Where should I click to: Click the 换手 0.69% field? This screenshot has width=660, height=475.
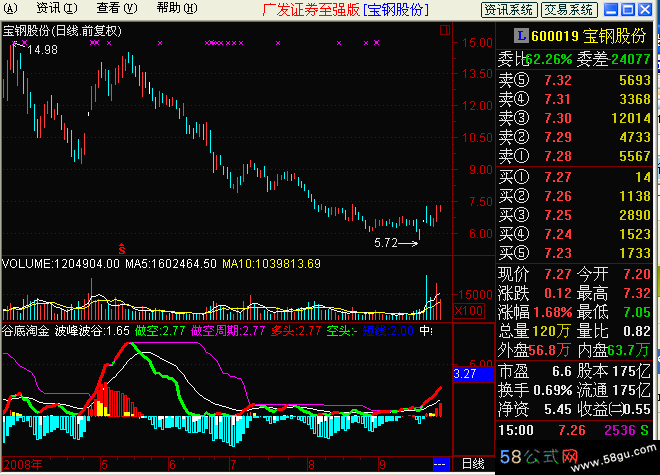[x=535, y=390]
